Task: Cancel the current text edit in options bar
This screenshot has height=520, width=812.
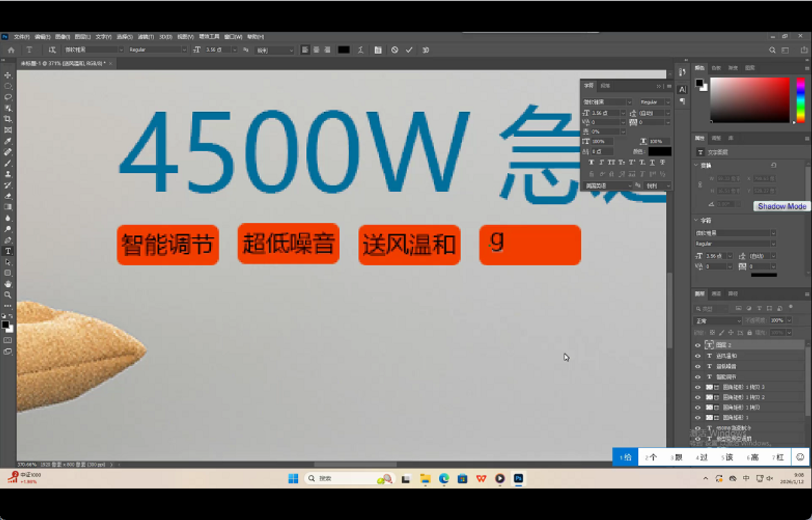Action: click(395, 50)
